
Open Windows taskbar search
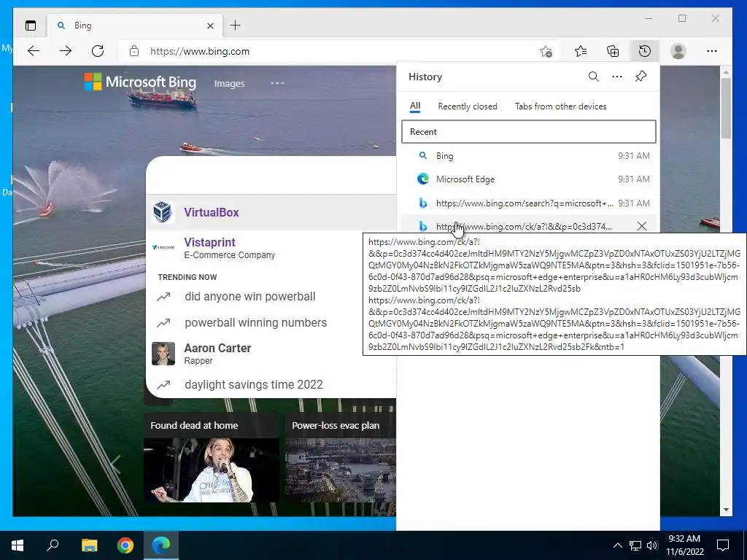53,545
